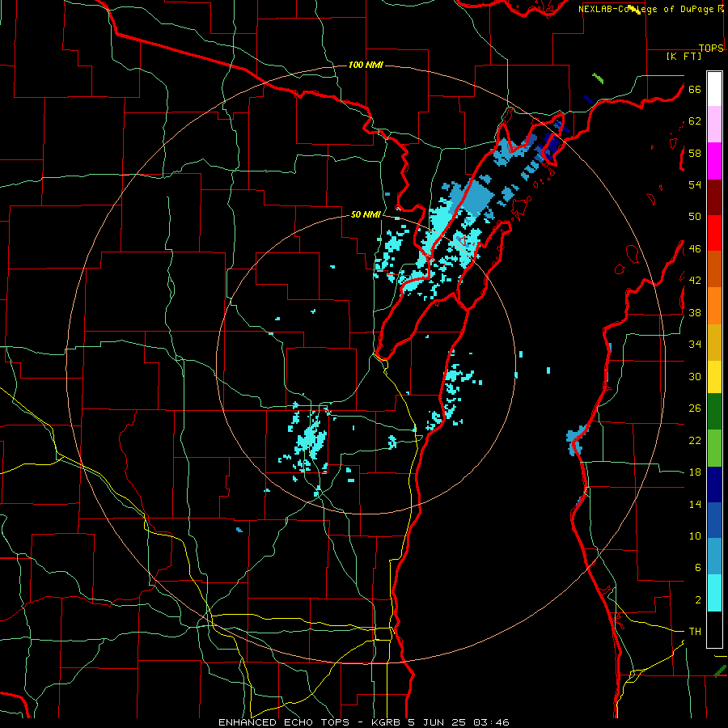Click the legend value '6'
The height and width of the screenshot is (728, 728).
697,568
